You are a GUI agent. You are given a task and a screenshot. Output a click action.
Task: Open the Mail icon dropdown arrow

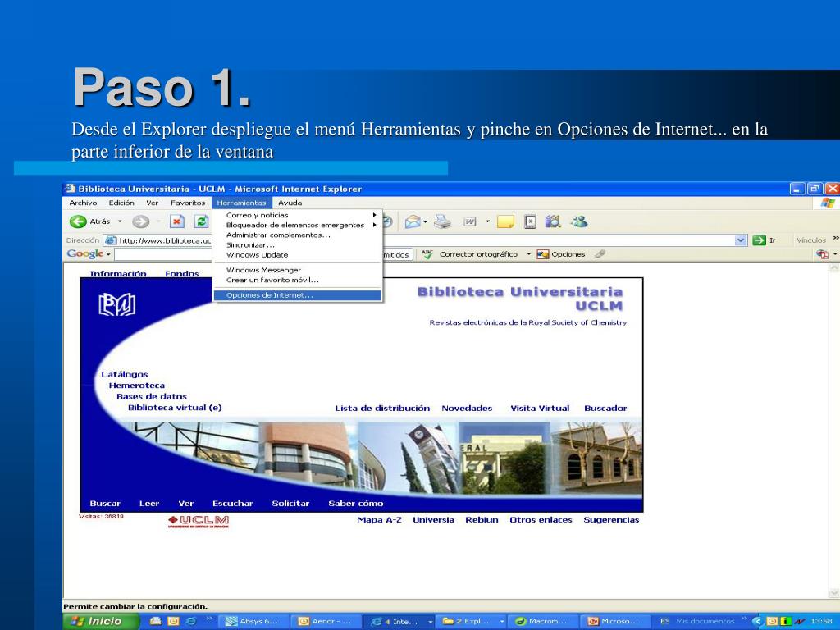pyautogui.click(x=426, y=221)
